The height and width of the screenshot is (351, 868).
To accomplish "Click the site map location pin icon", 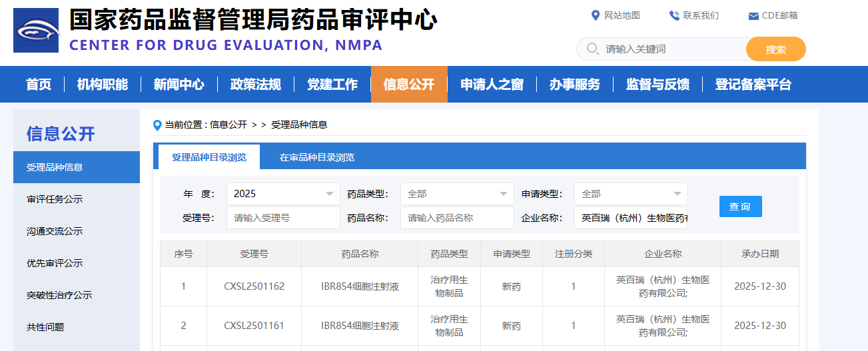I will coord(596,15).
